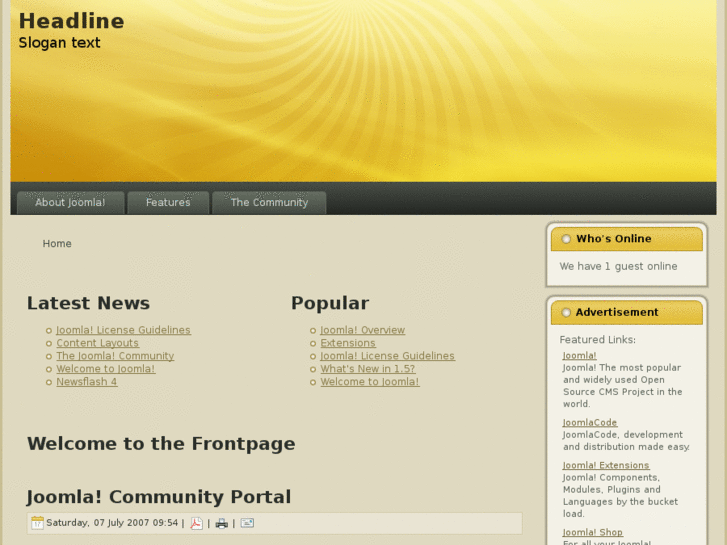Open the Newsflash 4 link
Screen dimensions: 727x545
87,382
